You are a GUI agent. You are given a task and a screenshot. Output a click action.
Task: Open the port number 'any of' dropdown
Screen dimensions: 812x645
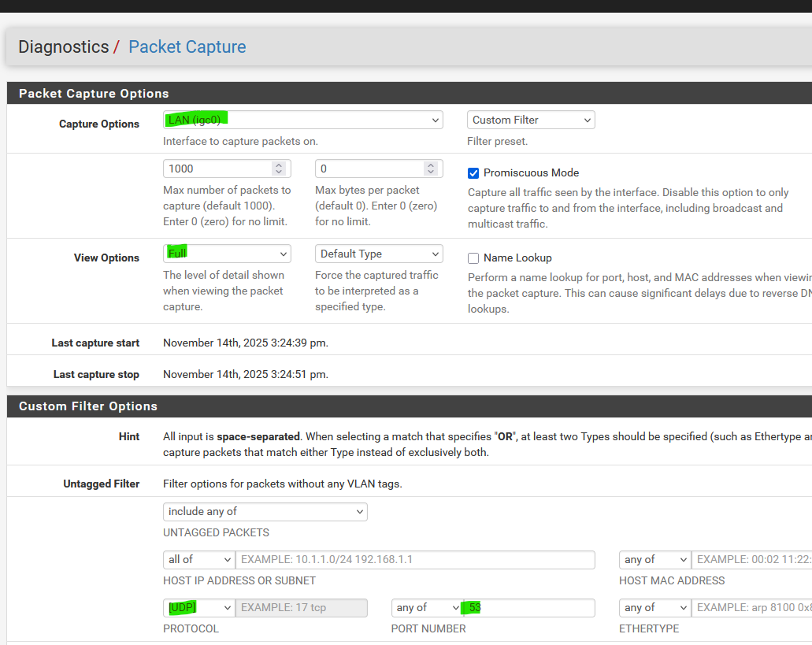click(427, 608)
